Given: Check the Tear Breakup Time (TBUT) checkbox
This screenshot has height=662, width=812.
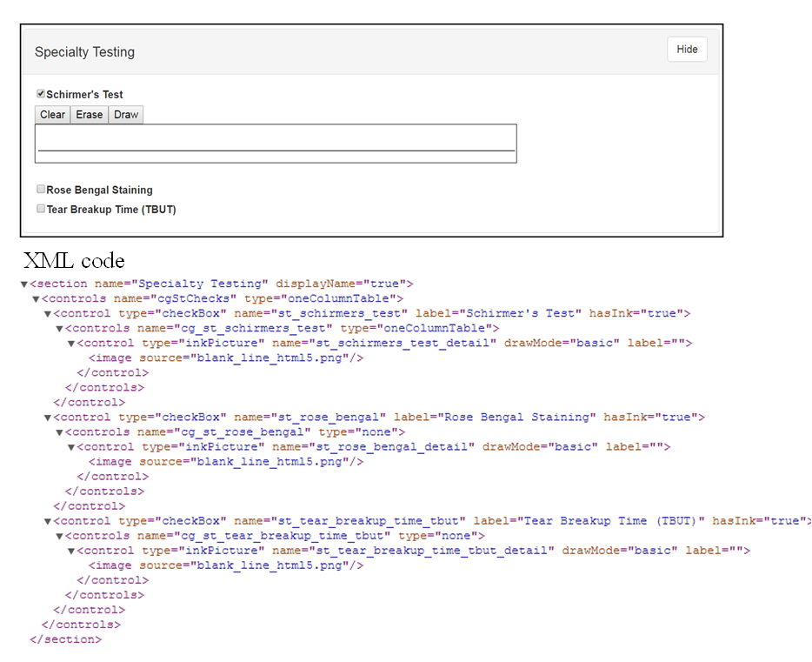Looking at the screenshot, I should pyautogui.click(x=41, y=209).
